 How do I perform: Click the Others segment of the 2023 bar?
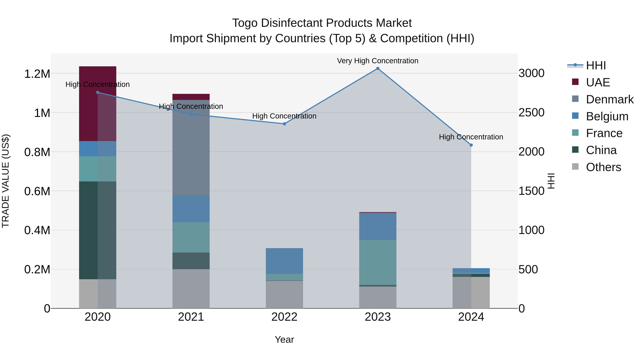point(378,297)
